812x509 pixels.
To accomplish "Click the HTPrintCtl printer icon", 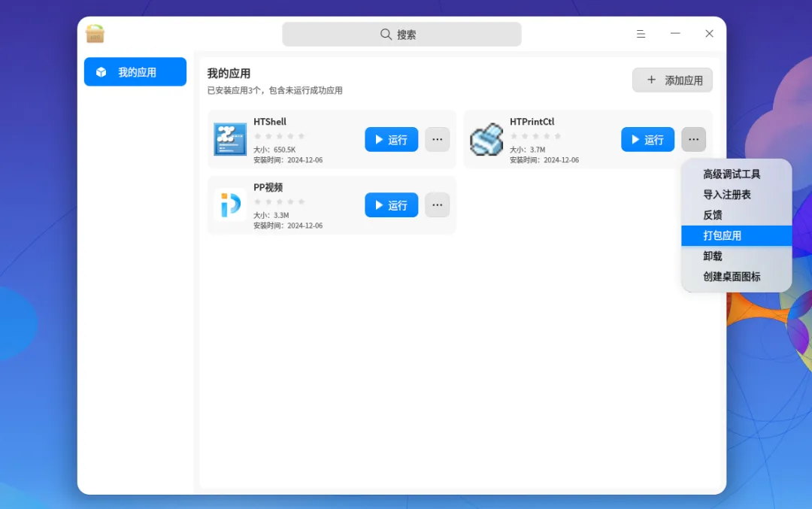I will 486,139.
